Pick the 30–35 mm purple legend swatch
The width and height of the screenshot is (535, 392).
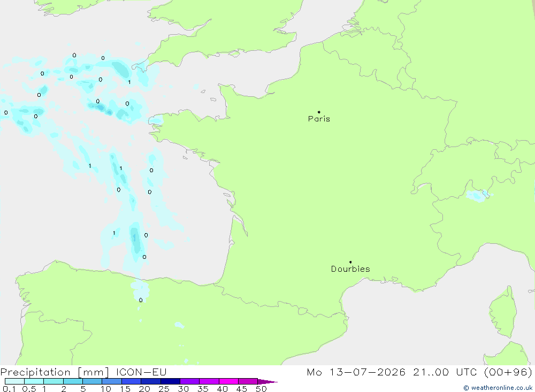[x=189, y=381]
